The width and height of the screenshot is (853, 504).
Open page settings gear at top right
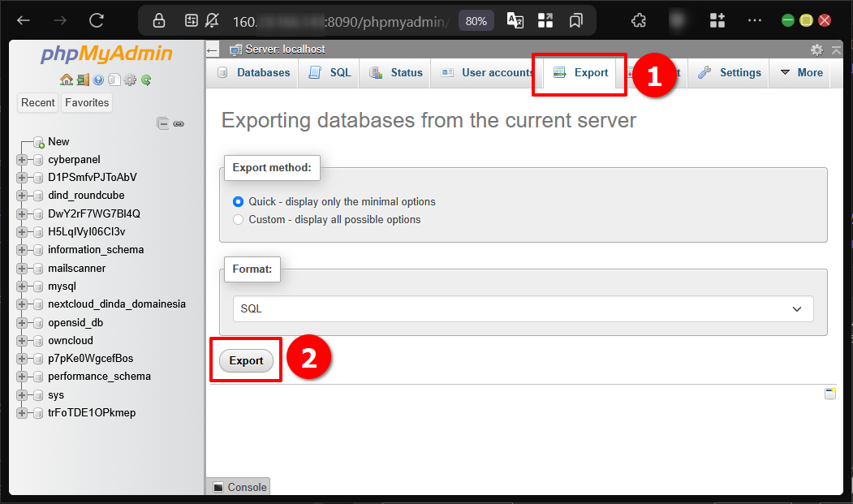click(x=816, y=50)
